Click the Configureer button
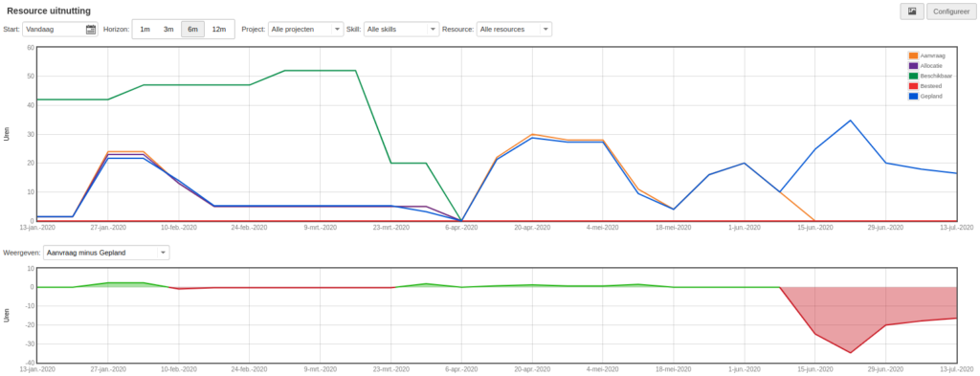The height and width of the screenshot is (376, 980). [952, 11]
